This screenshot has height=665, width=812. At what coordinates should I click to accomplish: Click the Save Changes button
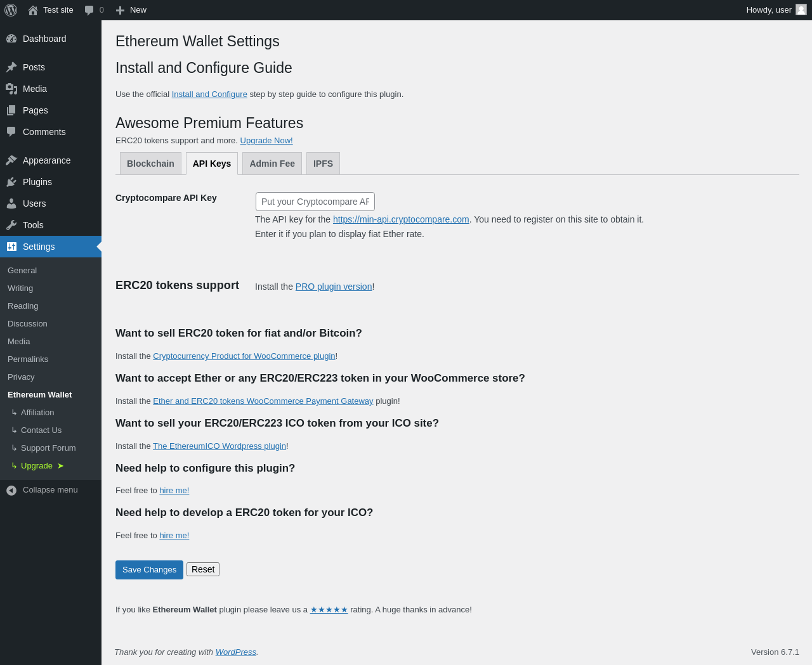point(149,570)
